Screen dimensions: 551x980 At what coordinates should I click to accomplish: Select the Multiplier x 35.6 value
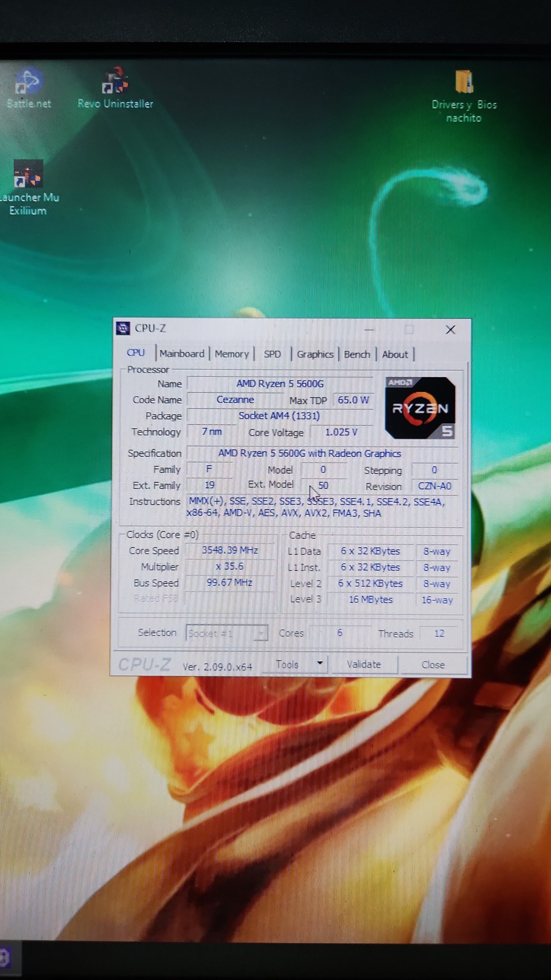[230, 566]
